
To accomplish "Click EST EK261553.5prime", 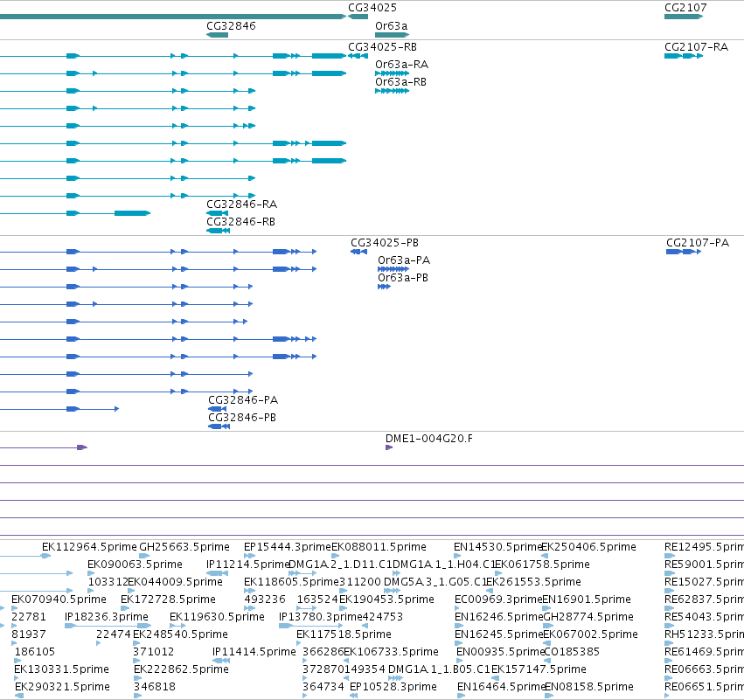I will (x=533, y=582).
